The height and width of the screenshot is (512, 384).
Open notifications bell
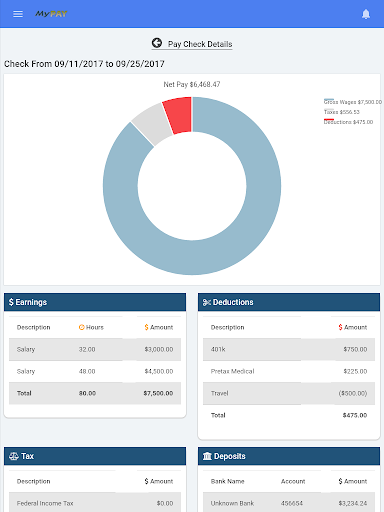(x=366, y=14)
